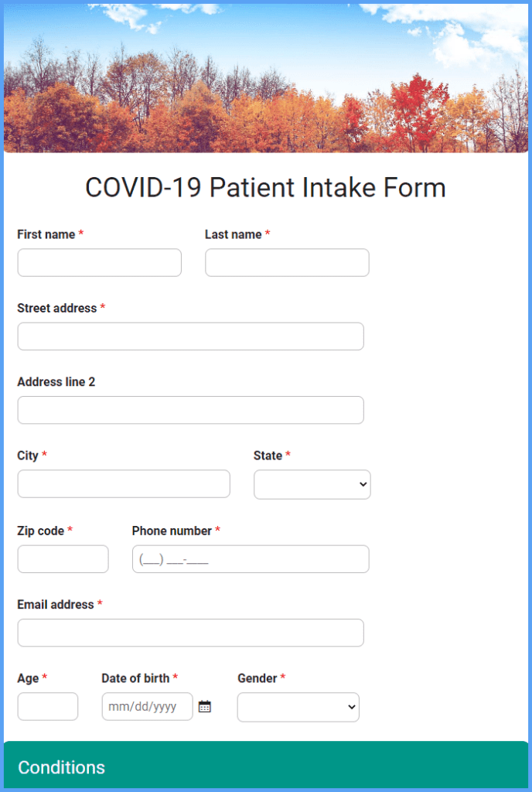Open the State dropdown
Image resolution: width=532 pixels, height=792 pixels.
(x=312, y=484)
